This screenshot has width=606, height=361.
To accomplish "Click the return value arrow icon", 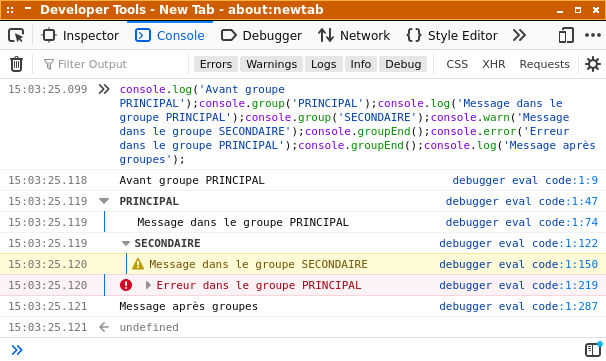I will [104, 327].
